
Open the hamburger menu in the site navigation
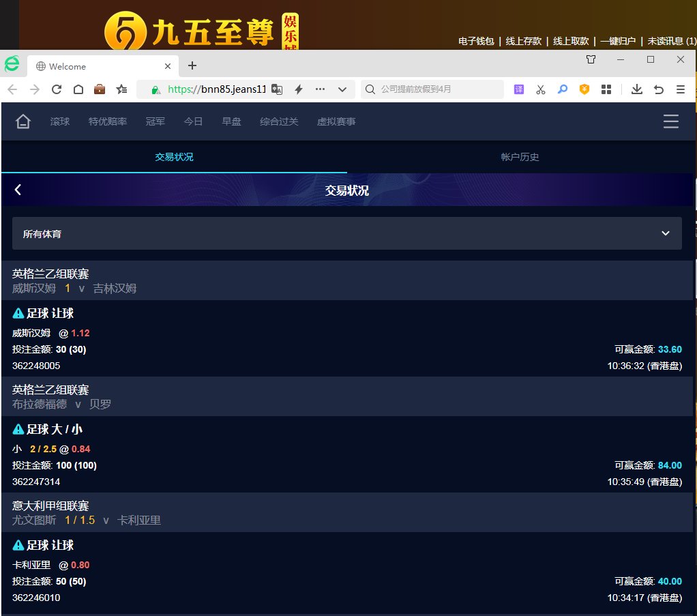pos(670,121)
